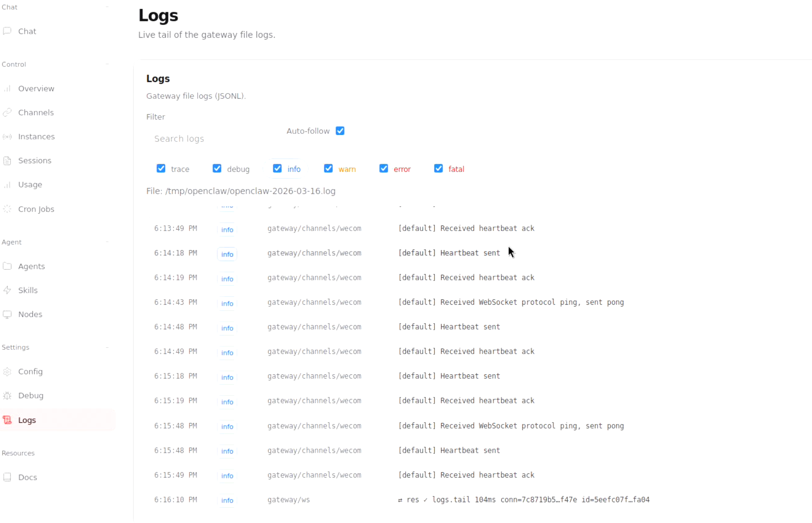Viewport: 812px width, 523px height.
Task: Click the Cron Jobs spinner icon
Action: tap(7, 209)
